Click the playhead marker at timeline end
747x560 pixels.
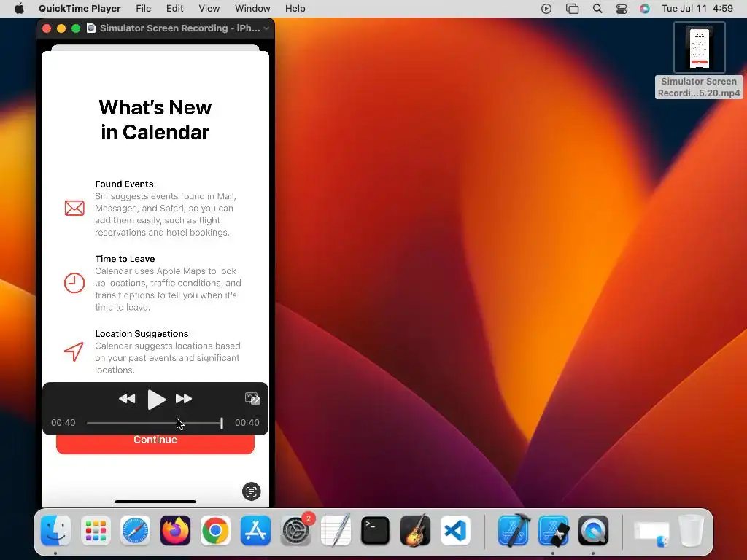pos(222,423)
